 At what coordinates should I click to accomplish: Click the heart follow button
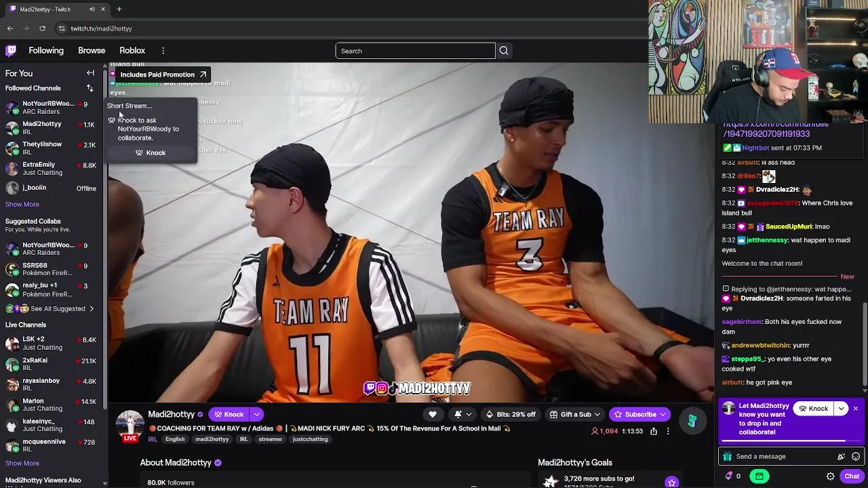pyautogui.click(x=432, y=414)
